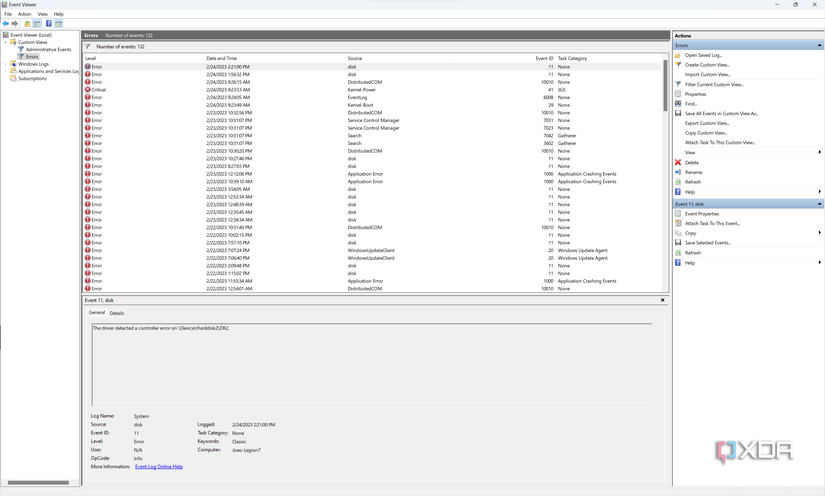Image resolution: width=825 pixels, height=496 pixels.
Task: Switch to the Details tab
Action: pos(117,313)
